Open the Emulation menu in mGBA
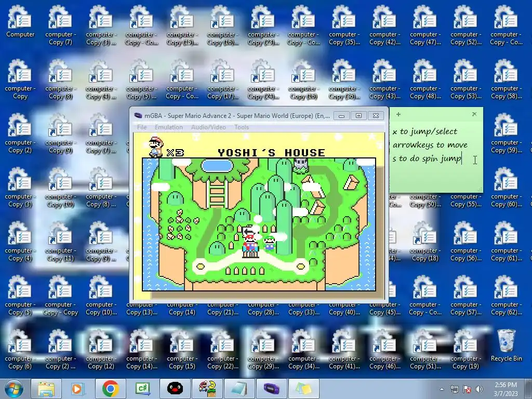 (x=169, y=127)
